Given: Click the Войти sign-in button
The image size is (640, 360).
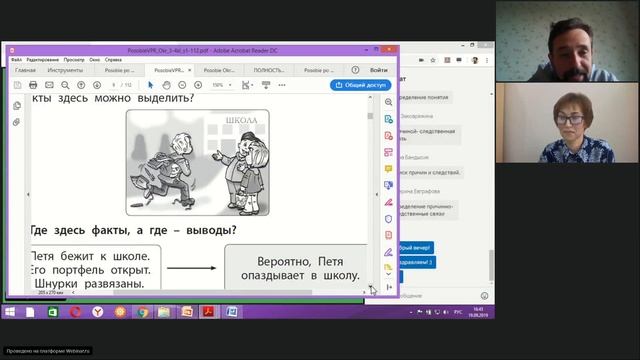Looking at the screenshot, I should (379, 70).
